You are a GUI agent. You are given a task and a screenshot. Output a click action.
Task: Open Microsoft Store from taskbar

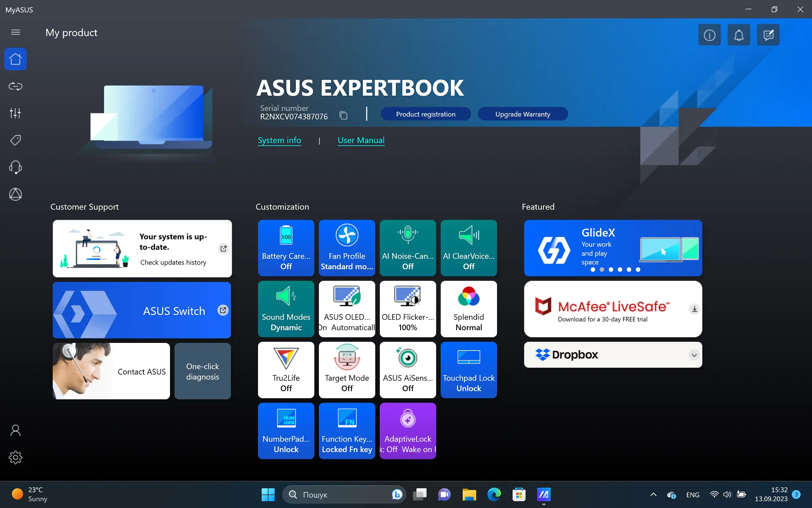tap(519, 494)
